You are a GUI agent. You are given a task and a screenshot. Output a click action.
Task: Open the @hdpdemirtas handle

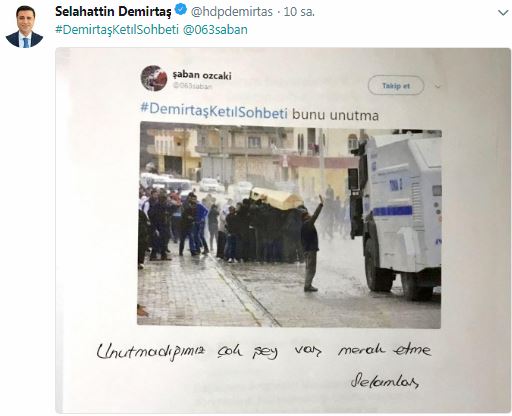(232, 12)
